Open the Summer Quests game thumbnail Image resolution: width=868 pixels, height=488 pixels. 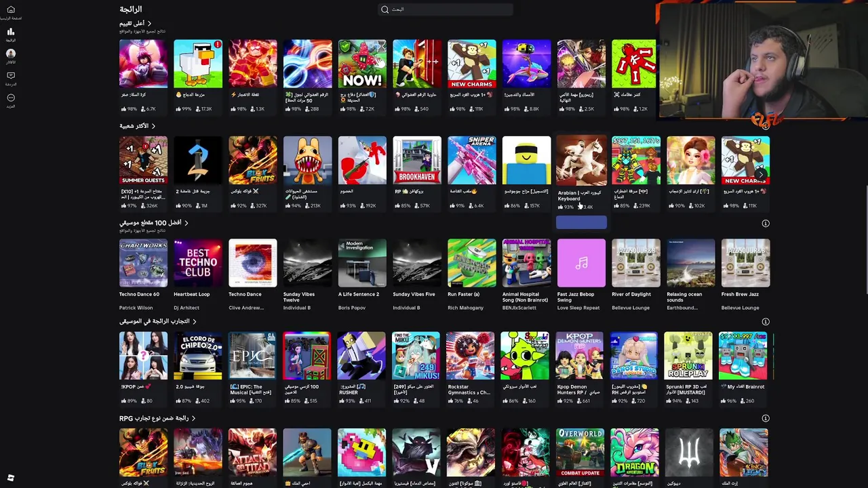(x=144, y=160)
